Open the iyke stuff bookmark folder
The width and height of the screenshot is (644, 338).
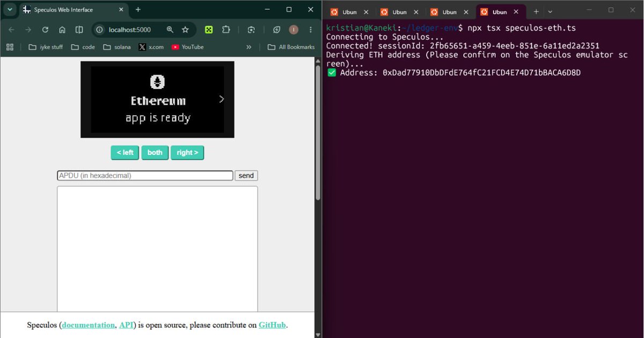tap(46, 47)
